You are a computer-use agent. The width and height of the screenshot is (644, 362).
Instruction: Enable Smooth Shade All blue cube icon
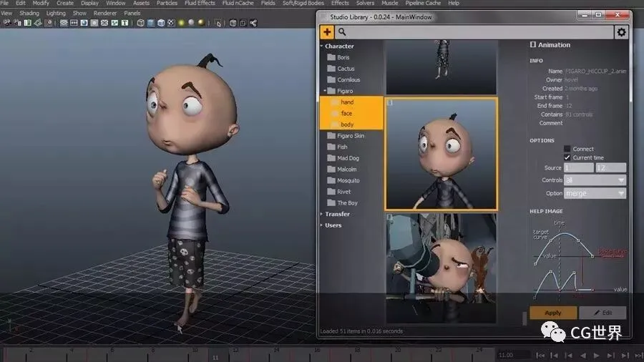tap(151, 23)
